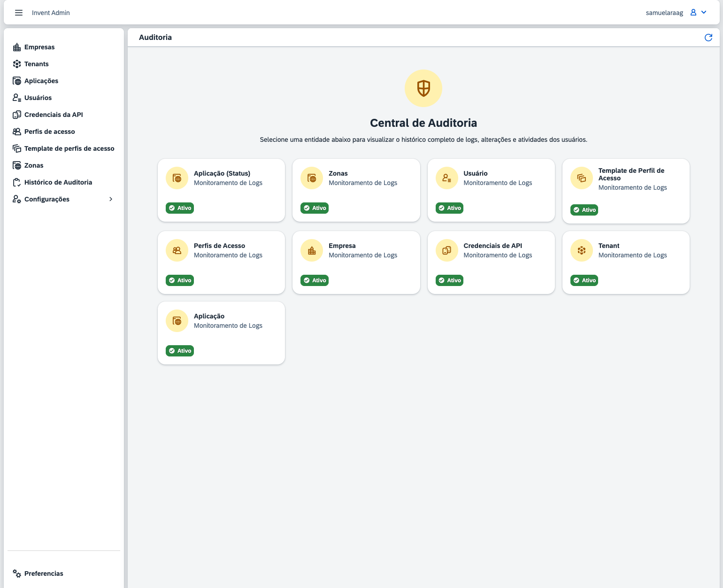Open Preferencias at the sidebar bottom
The image size is (723, 588).
[44, 573]
